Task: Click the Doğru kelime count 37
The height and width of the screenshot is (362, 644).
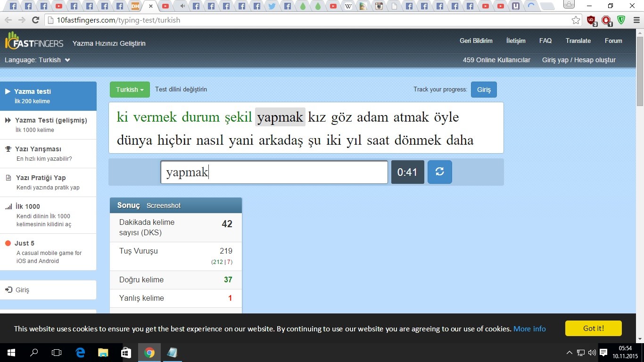Action: (x=228, y=280)
